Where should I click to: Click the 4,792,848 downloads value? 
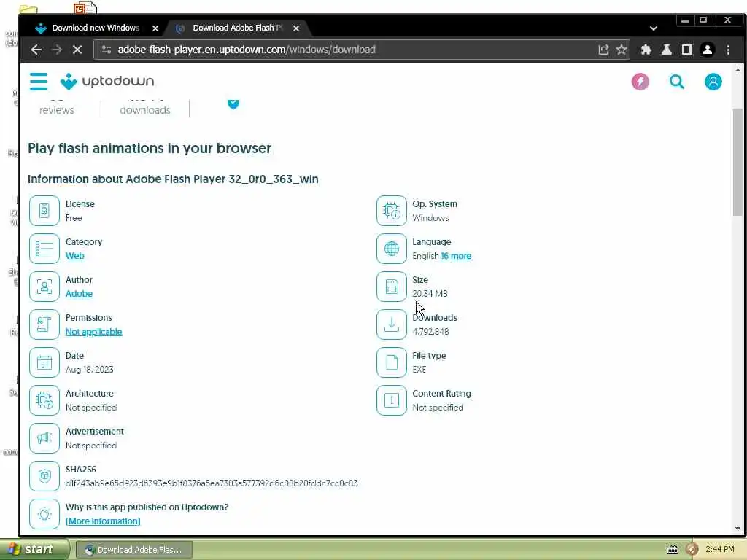coord(430,332)
